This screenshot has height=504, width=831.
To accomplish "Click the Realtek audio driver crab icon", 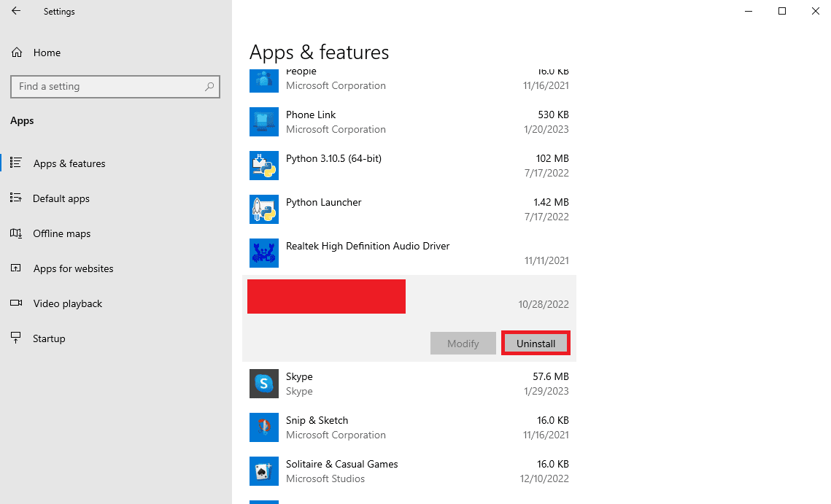I will pos(263,253).
